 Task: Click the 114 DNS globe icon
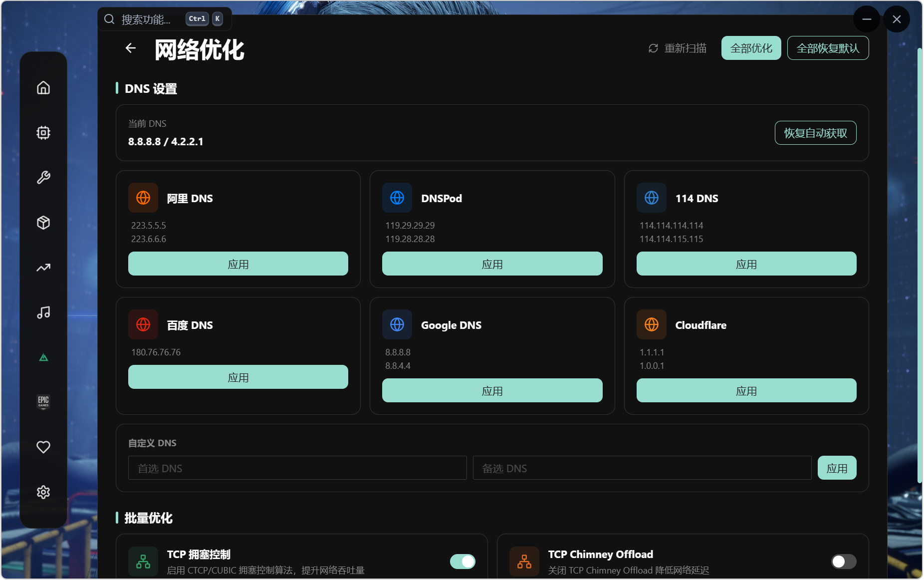(652, 198)
